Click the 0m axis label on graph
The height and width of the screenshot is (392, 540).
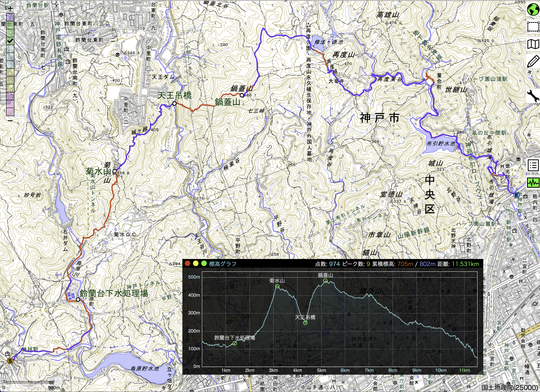click(x=197, y=366)
